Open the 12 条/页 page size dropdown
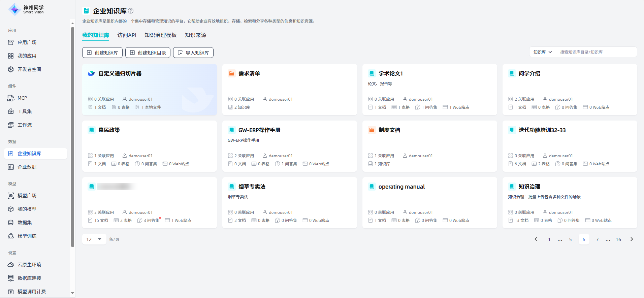Image resolution: width=644 pixels, height=298 pixels. click(x=94, y=239)
